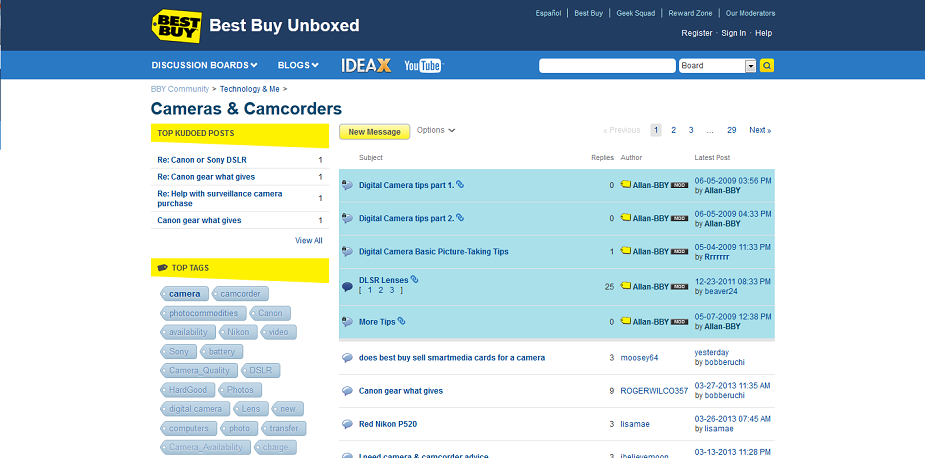Screen dimensions: 925x458
Task: Click attachment icon after More Tips
Action: (401, 321)
